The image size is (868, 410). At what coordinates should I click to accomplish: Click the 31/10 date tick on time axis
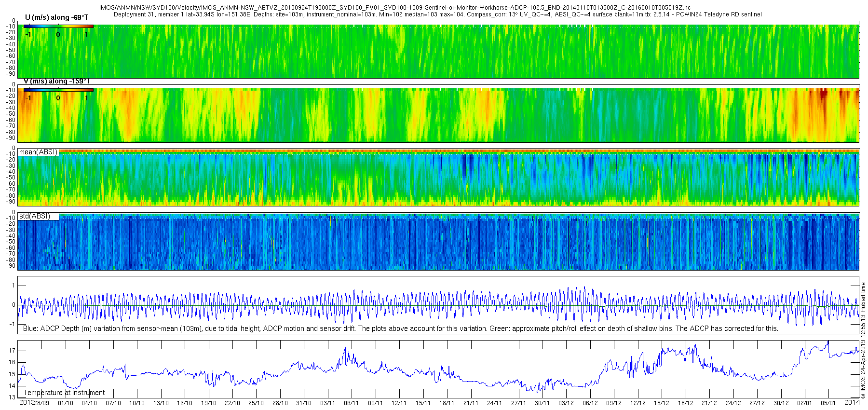(304, 403)
